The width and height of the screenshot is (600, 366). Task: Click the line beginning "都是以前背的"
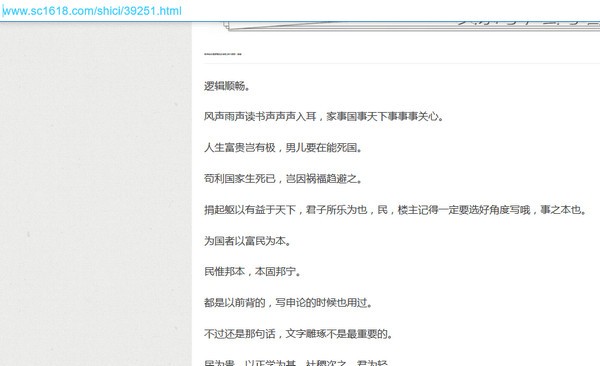(288, 303)
